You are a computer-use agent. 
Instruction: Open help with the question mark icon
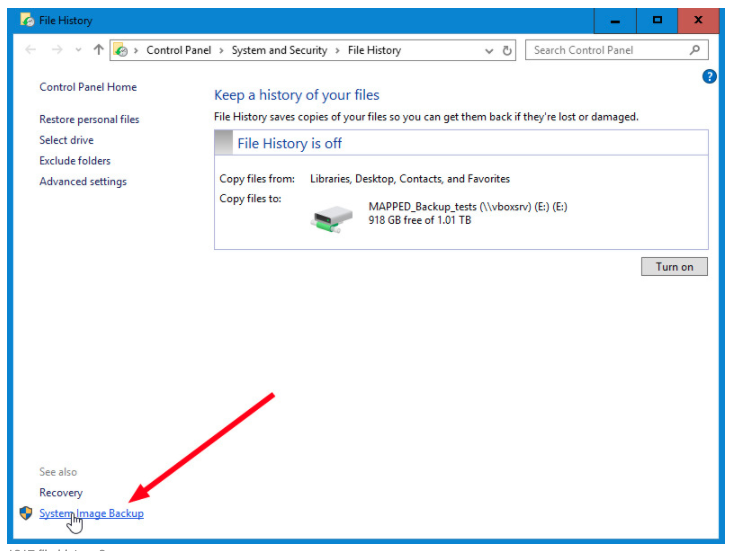(709, 76)
